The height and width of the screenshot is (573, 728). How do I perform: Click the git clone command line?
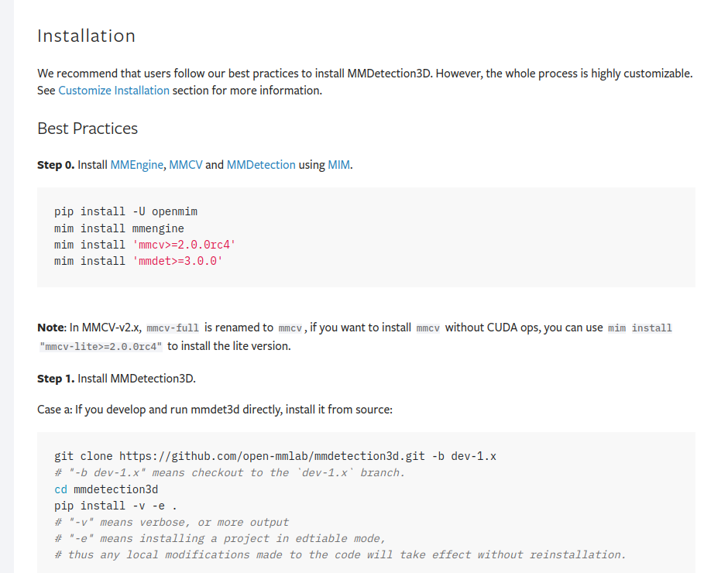click(x=275, y=456)
